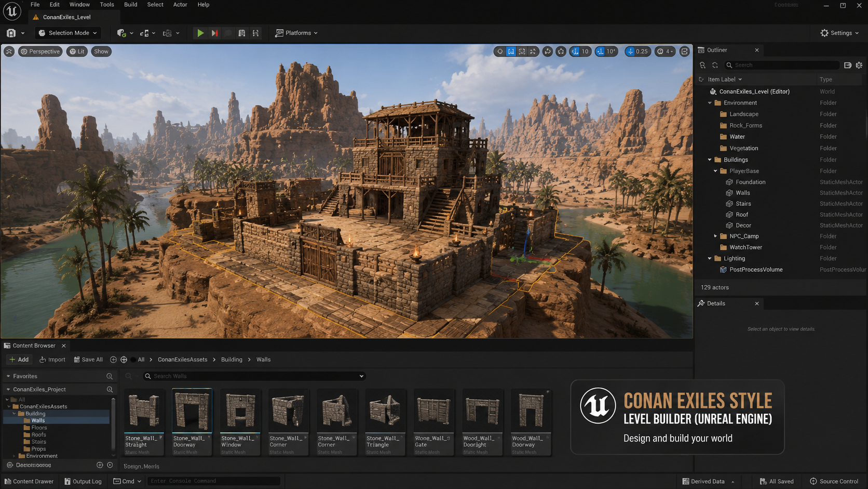Image resolution: width=868 pixels, height=489 pixels.
Task: Expand the NPC_Camp folder in Outliner
Action: click(715, 236)
